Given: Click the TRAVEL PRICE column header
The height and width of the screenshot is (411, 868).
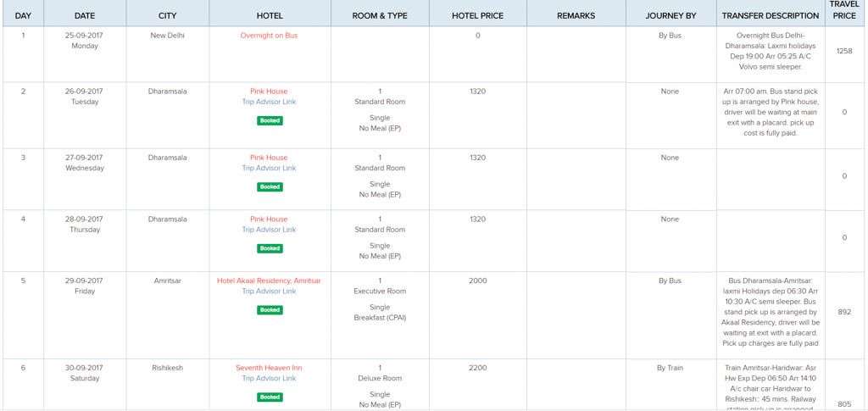Looking at the screenshot, I should 844,10.
